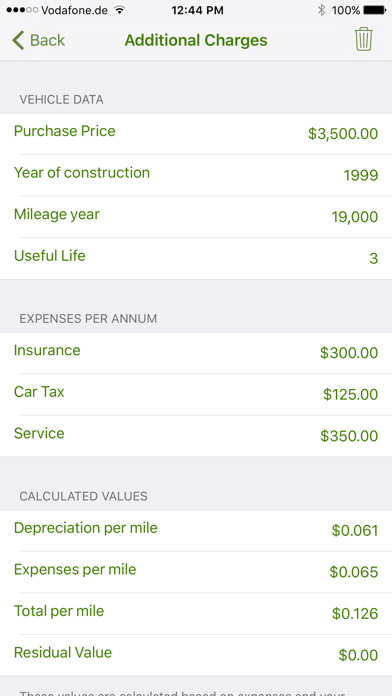The width and height of the screenshot is (392, 696).
Task: Edit the Service cost $350.00
Action: pyautogui.click(x=349, y=436)
